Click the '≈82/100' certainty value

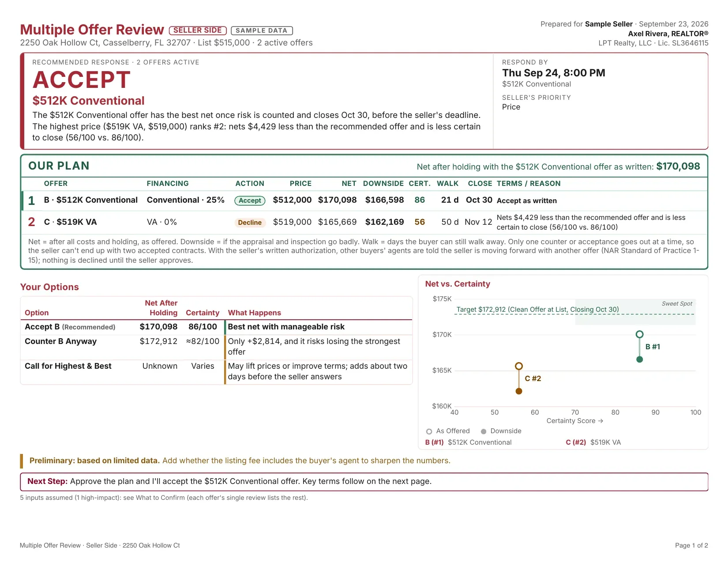tap(203, 341)
